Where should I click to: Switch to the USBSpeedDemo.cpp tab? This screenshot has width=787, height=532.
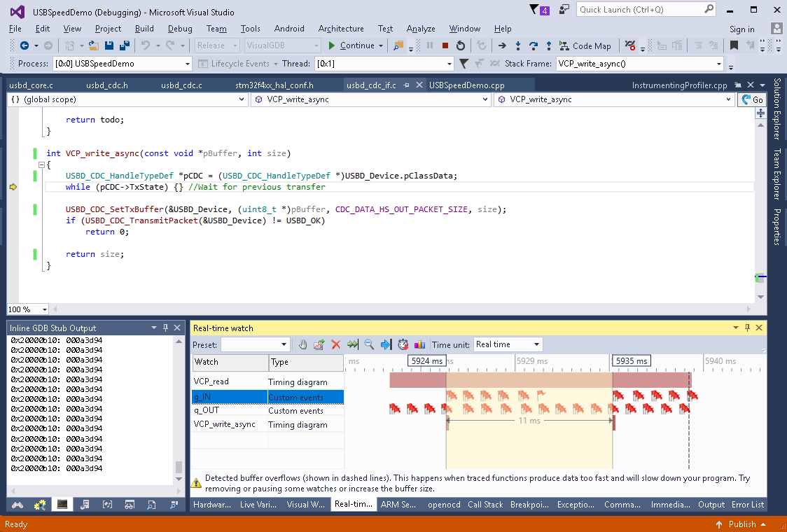click(467, 85)
